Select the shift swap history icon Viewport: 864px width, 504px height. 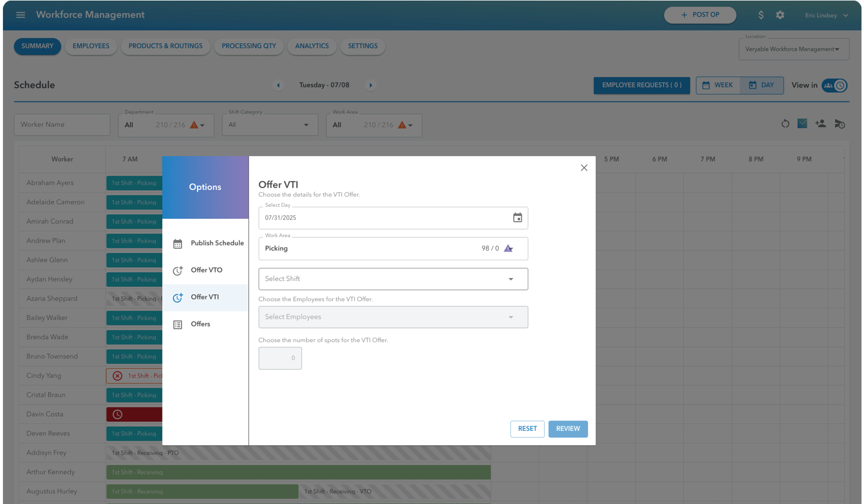coord(839,123)
